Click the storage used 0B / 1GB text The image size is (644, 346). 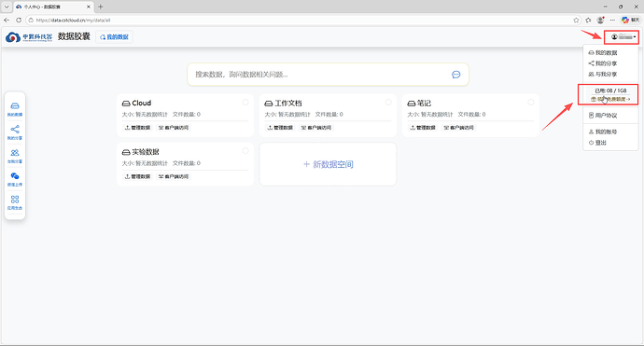[610, 90]
